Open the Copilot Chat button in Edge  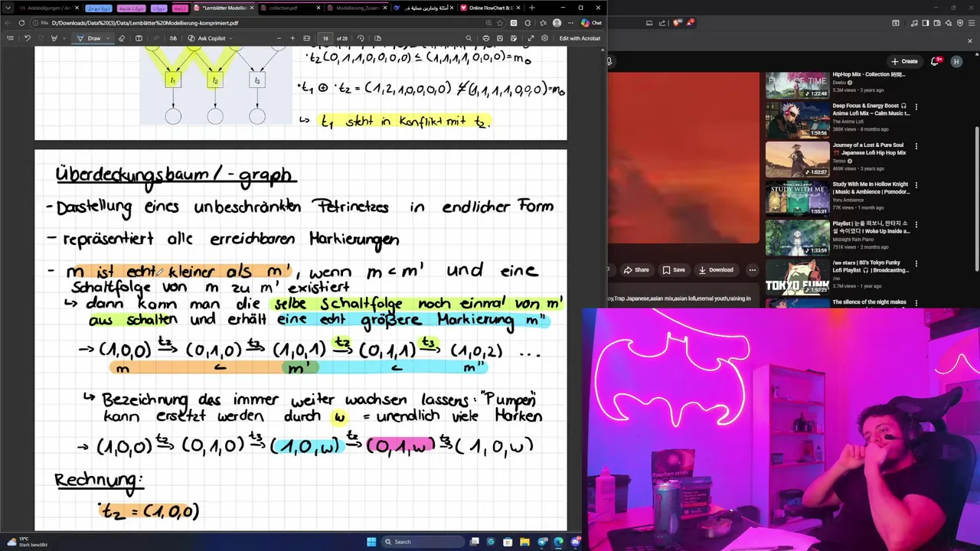tap(591, 23)
